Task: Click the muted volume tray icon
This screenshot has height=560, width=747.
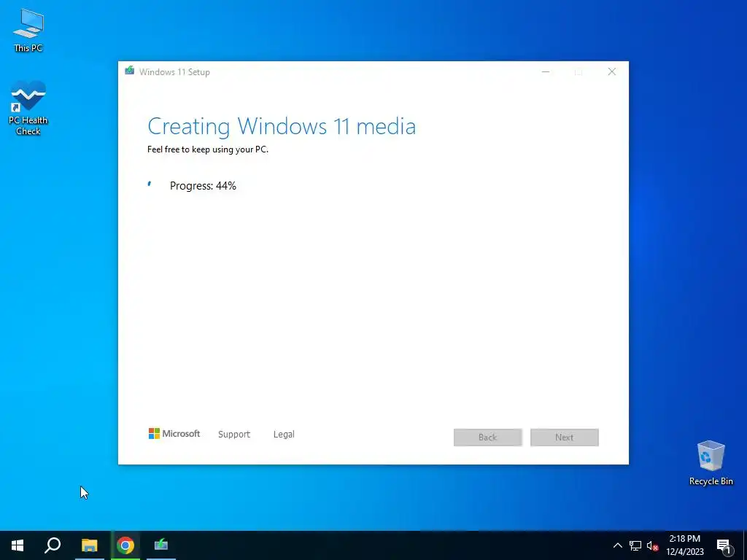Action: click(652, 545)
